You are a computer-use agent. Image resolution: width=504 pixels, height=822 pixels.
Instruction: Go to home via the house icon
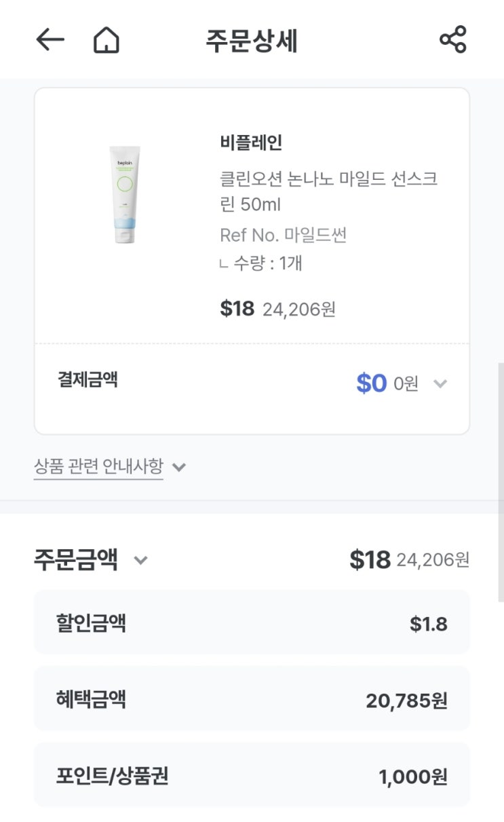[106, 41]
